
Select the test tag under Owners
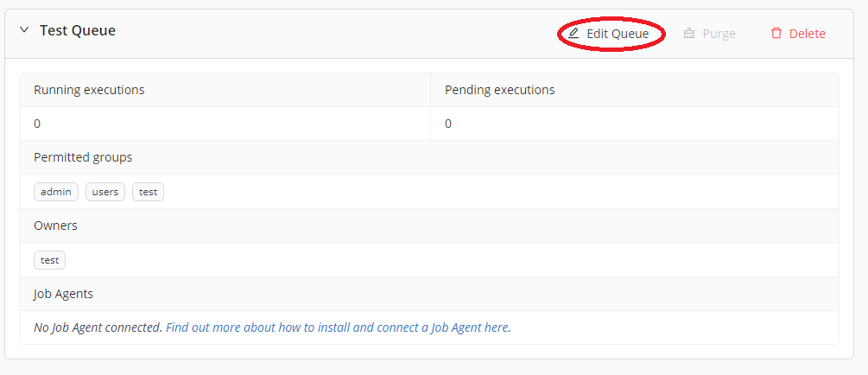point(49,260)
